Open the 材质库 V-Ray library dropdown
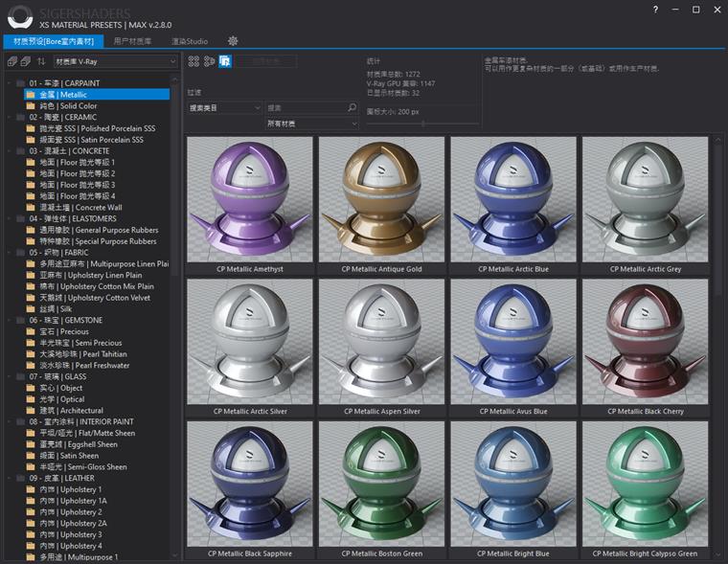Screen dimensions: 728x564 (x=115, y=61)
